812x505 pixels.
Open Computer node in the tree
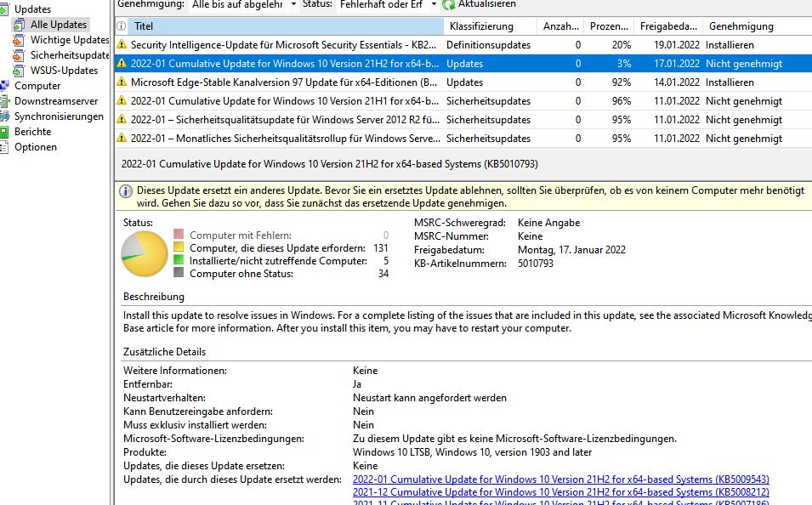[37, 86]
